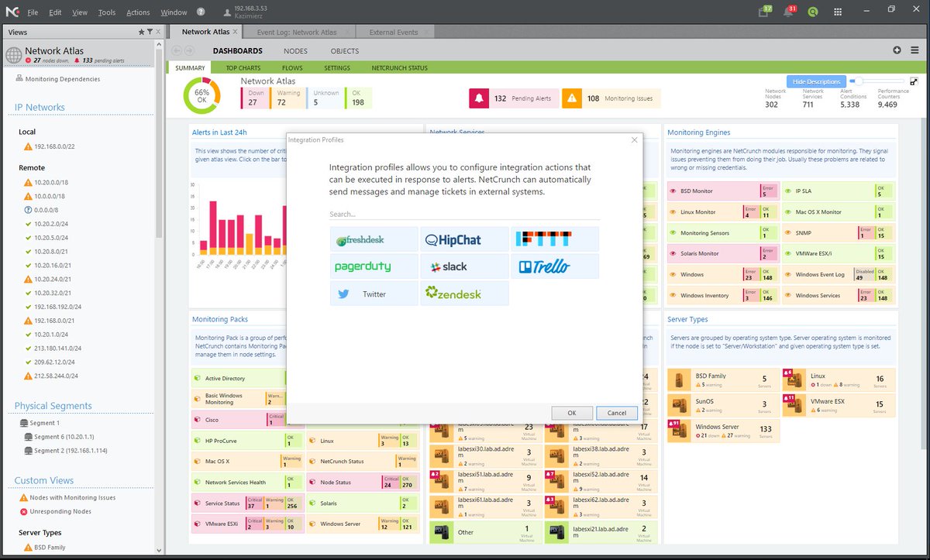Pick the Zendesk integration profile

point(465,294)
